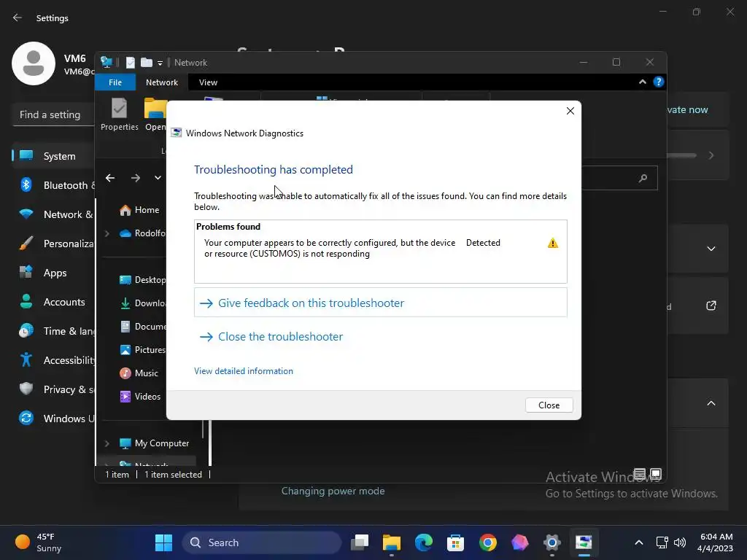The height and width of the screenshot is (560, 747).
Task: Expand the My Computer tree node
Action: tap(107, 443)
